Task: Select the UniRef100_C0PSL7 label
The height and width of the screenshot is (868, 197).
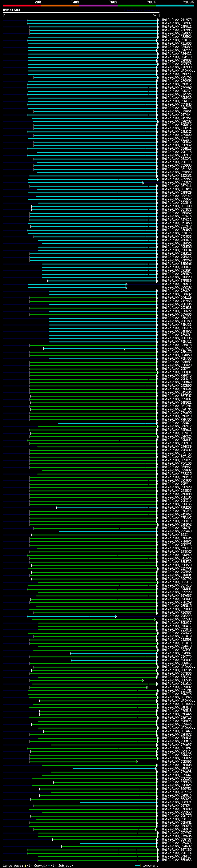Action: tap(177, 426)
